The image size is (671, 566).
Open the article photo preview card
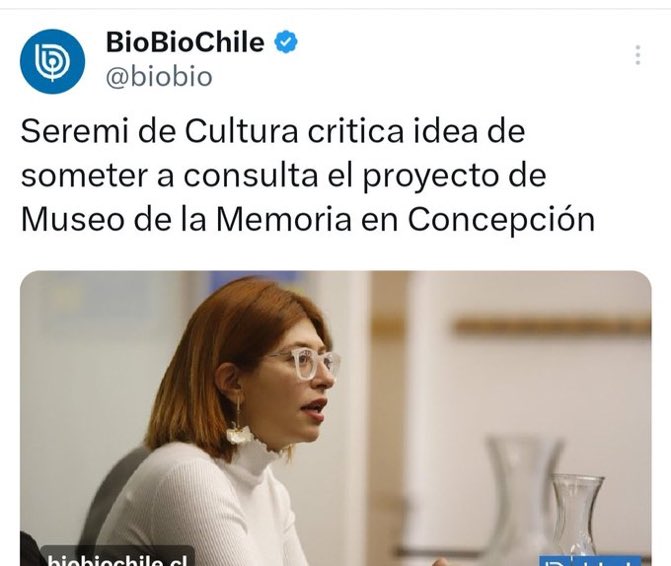336,418
